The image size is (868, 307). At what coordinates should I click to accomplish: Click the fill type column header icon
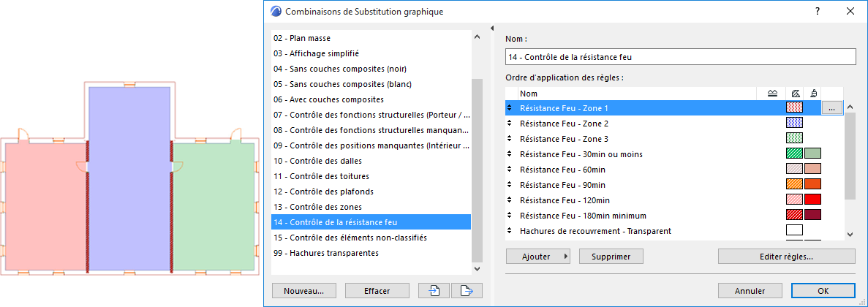coord(794,94)
